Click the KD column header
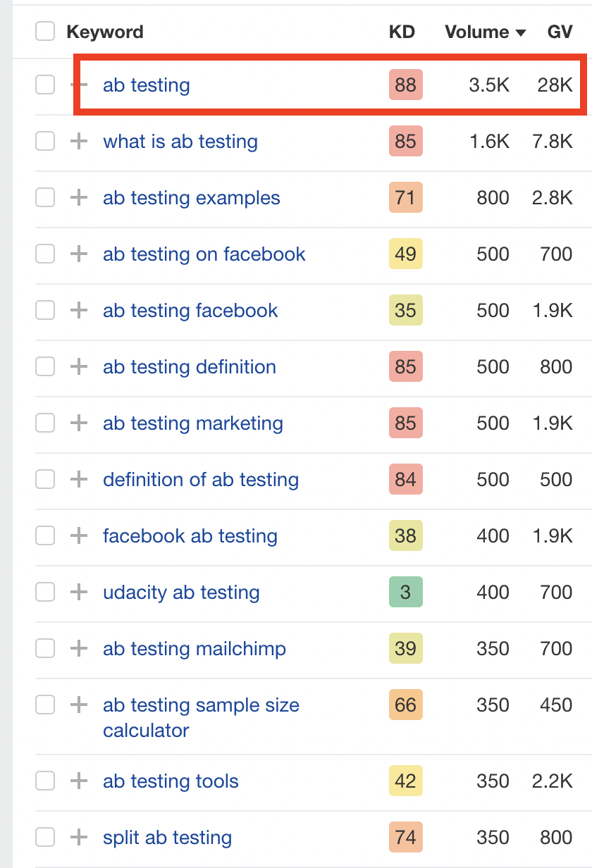592x868 pixels. click(x=402, y=32)
